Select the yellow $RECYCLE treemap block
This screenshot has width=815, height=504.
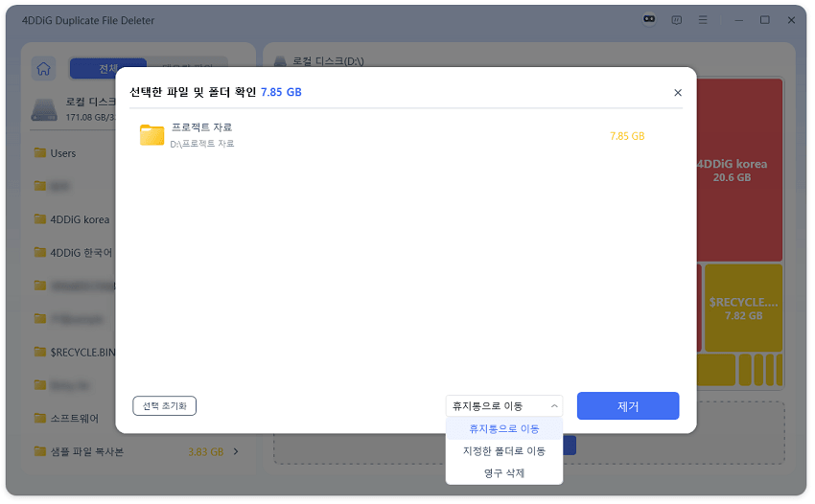743,308
